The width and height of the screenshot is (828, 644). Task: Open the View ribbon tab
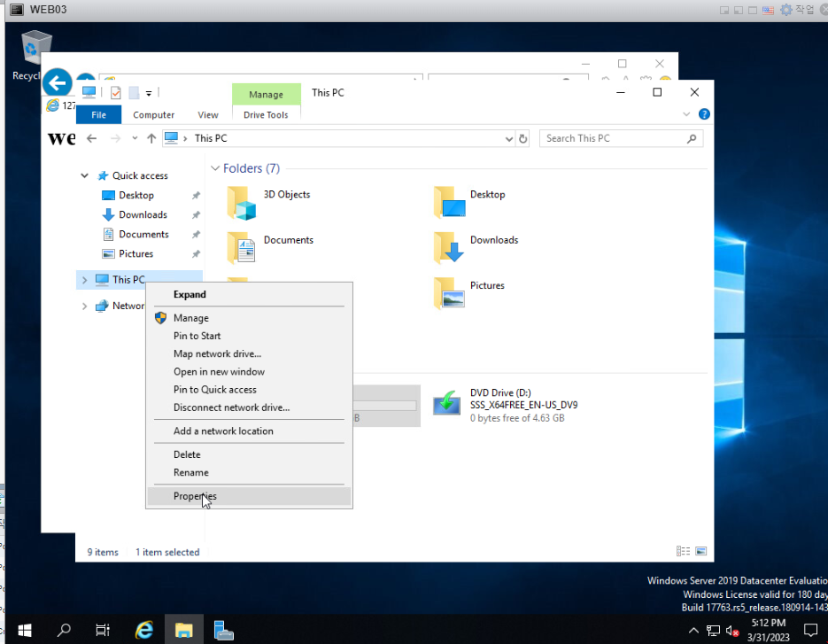pyautogui.click(x=208, y=114)
